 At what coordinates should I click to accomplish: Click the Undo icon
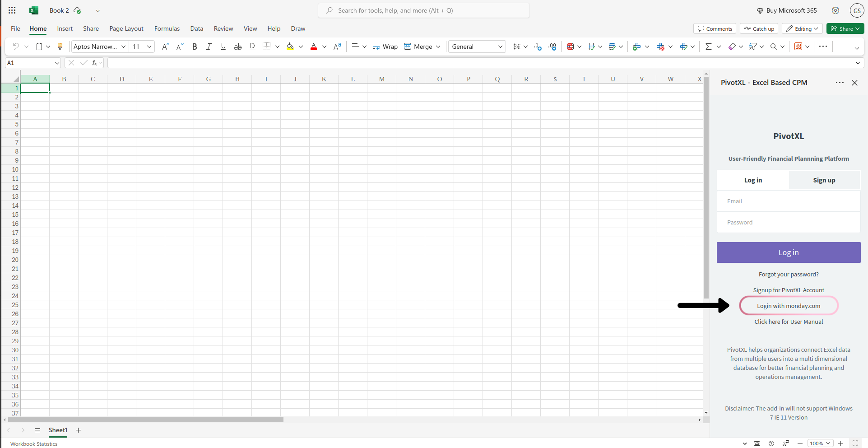tap(16, 46)
